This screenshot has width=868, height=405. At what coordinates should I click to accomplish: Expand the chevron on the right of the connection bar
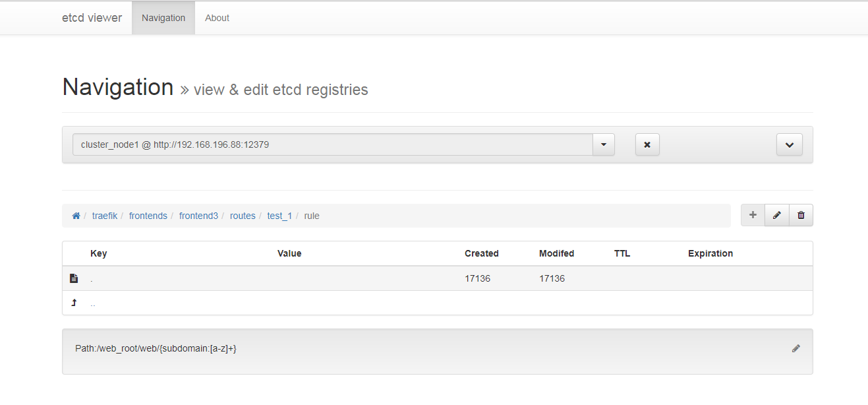click(789, 144)
